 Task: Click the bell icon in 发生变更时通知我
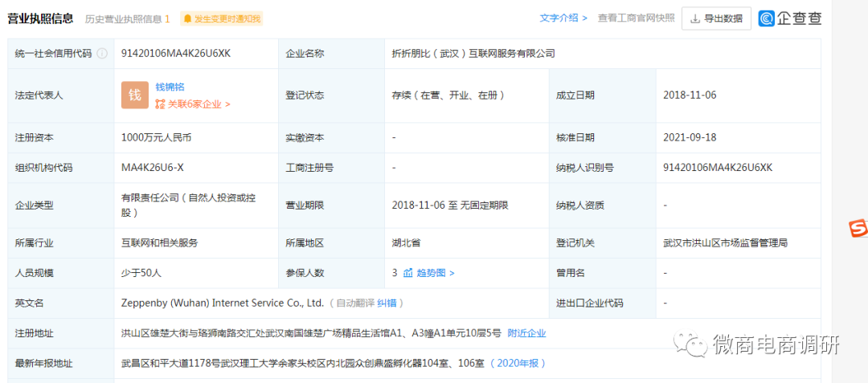[187, 18]
